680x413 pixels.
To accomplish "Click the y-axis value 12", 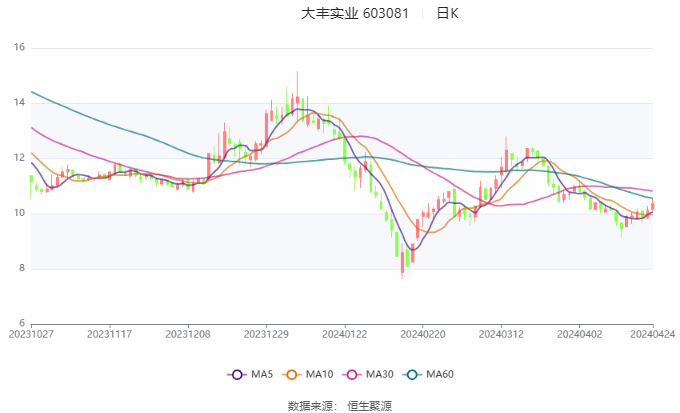I will [19, 158].
